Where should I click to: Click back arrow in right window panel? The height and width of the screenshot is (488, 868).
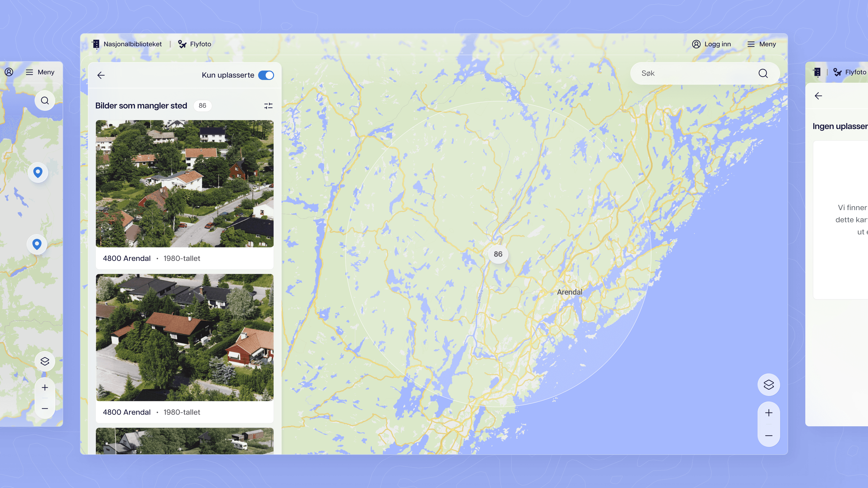click(x=818, y=96)
